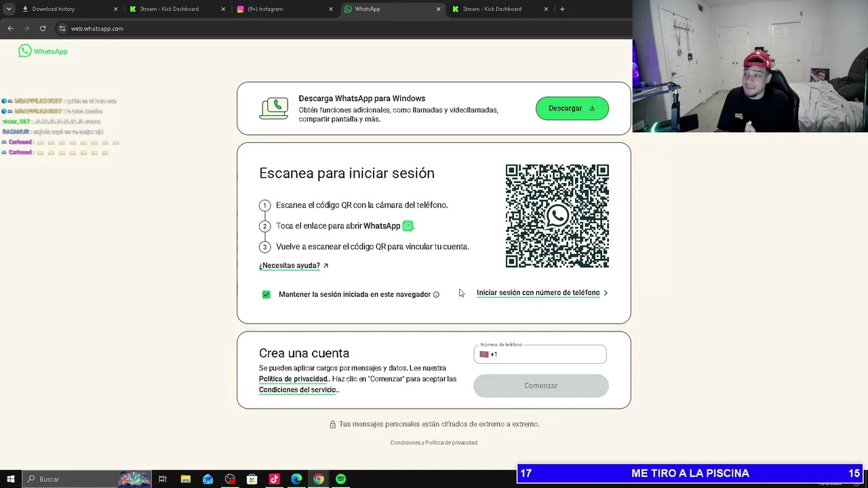Image resolution: width=868 pixels, height=488 pixels.
Task: Go back to the previous page
Action: tap(10, 28)
